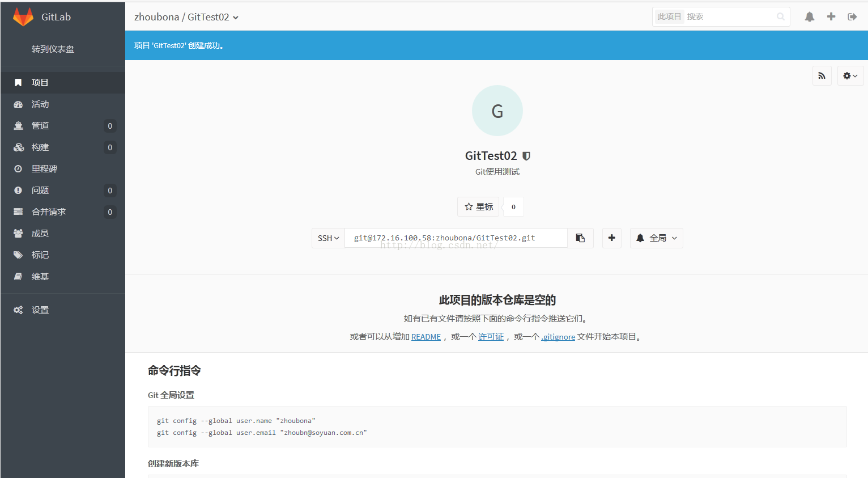The image size is (868, 478).
Task: Open the 全局 notification level dropdown
Action: pyautogui.click(x=656, y=238)
